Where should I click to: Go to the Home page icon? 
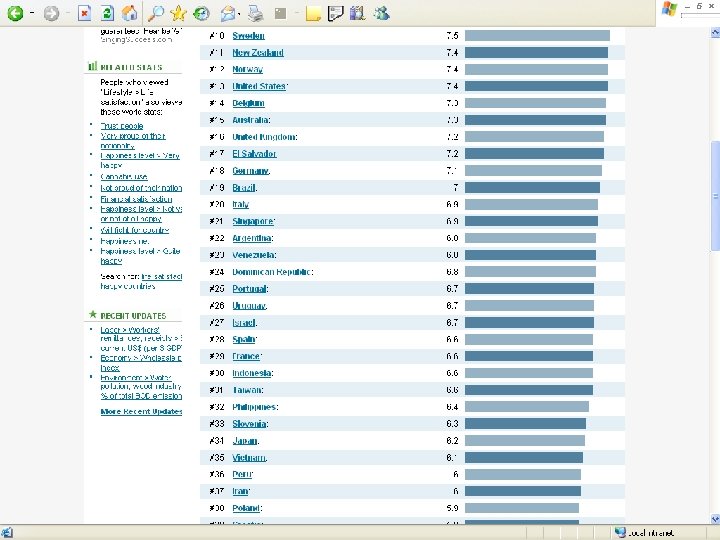click(x=129, y=13)
